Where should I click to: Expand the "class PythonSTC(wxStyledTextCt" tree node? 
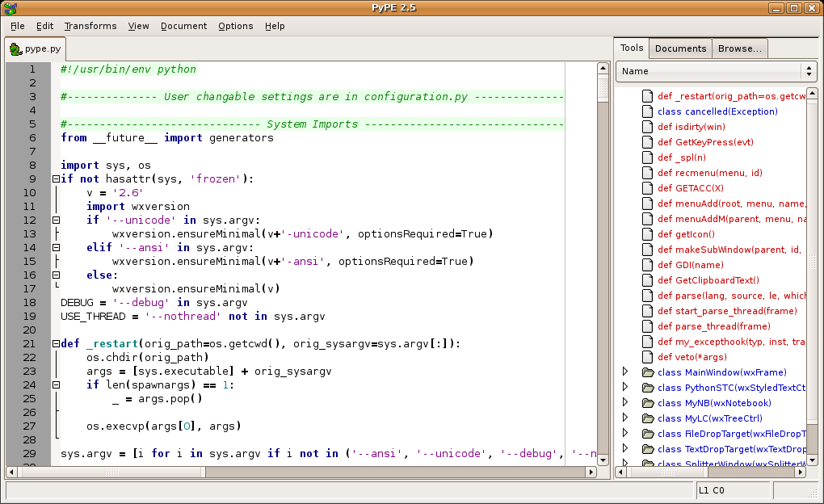click(x=626, y=388)
